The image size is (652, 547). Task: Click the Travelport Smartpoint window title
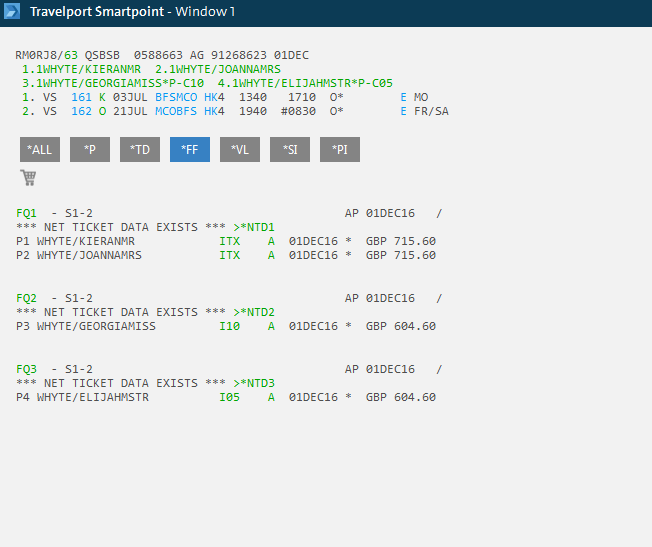click(x=133, y=11)
